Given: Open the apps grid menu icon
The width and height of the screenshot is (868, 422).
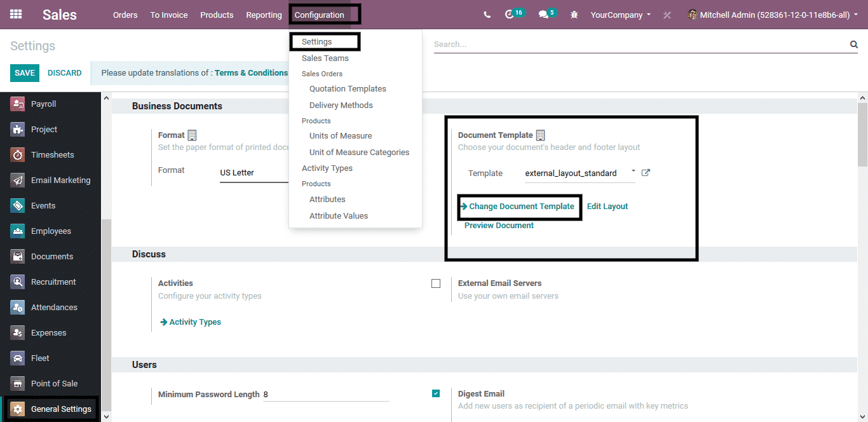Looking at the screenshot, I should pos(16,14).
